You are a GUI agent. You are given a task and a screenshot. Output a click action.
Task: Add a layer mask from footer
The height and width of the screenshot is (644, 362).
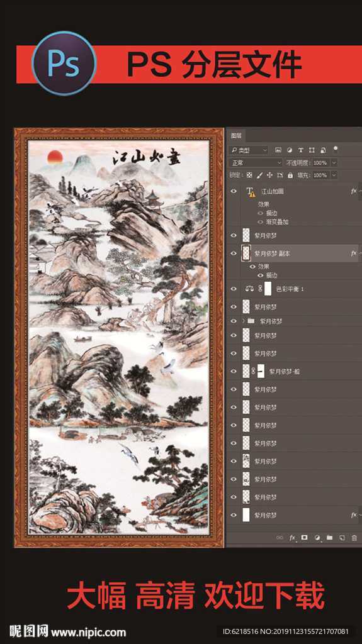305,537
